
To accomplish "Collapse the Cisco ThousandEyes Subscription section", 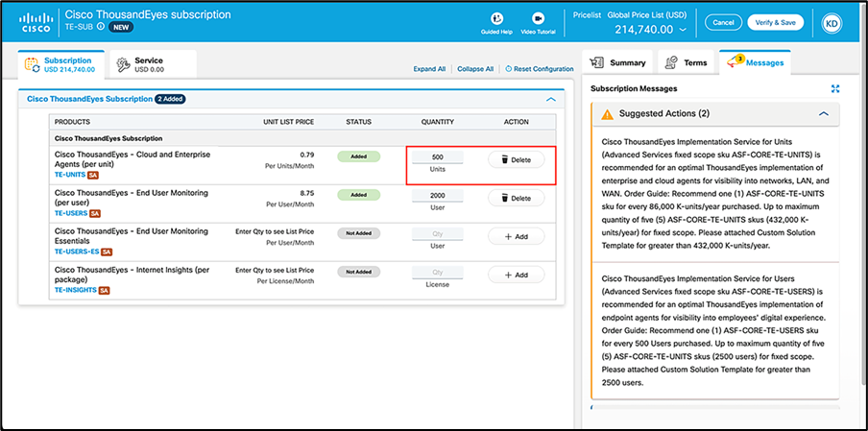I will [550, 99].
